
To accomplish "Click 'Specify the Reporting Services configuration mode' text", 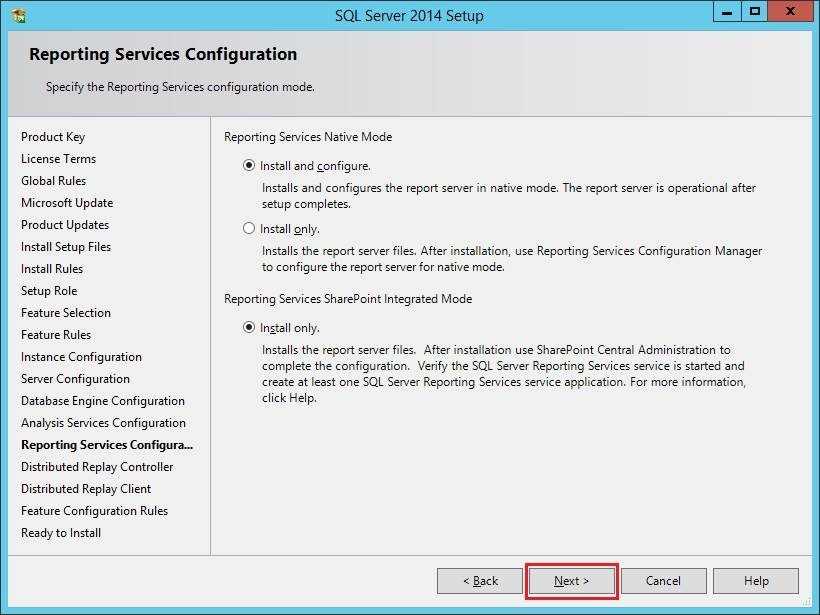I will coord(180,87).
